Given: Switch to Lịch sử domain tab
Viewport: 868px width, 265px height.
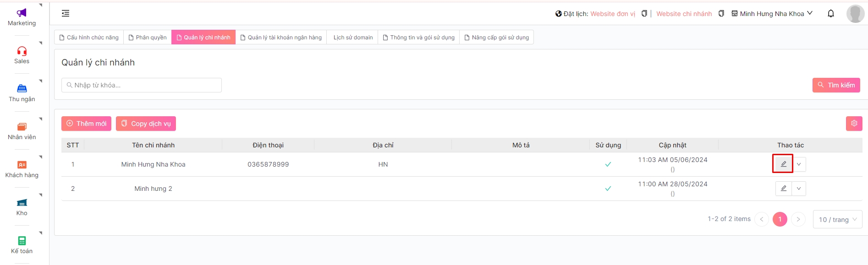Looking at the screenshot, I should click(353, 37).
